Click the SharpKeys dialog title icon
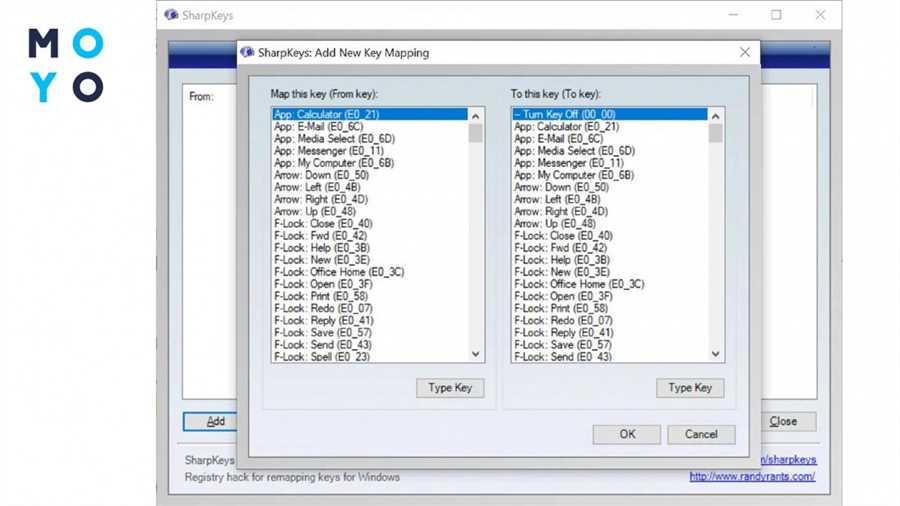Image resolution: width=900 pixels, height=506 pixels. (247, 53)
